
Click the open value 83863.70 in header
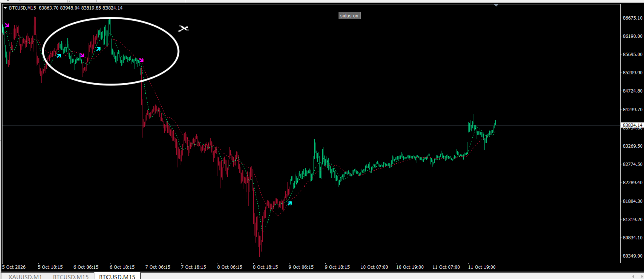(49, 8)
